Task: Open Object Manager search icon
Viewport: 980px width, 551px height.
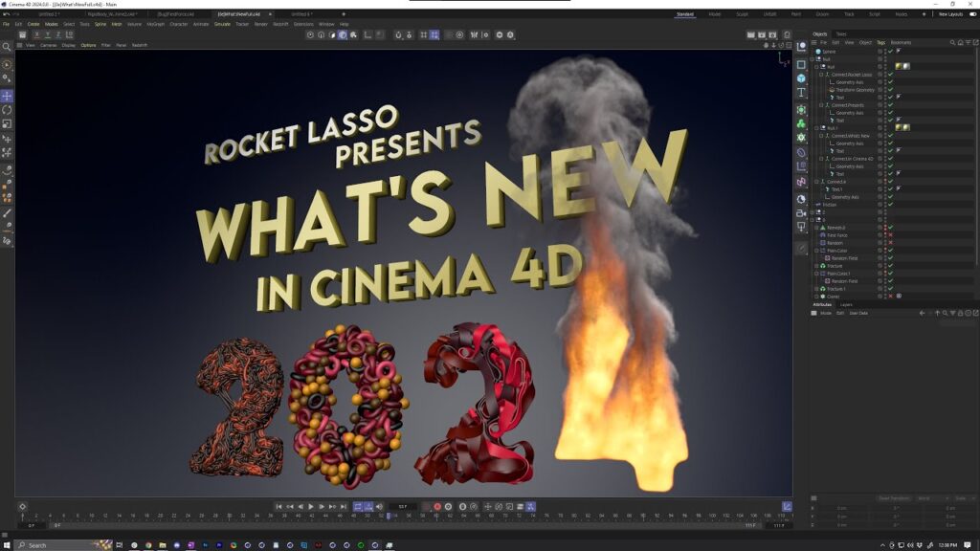Action: [x=952, y=42]
